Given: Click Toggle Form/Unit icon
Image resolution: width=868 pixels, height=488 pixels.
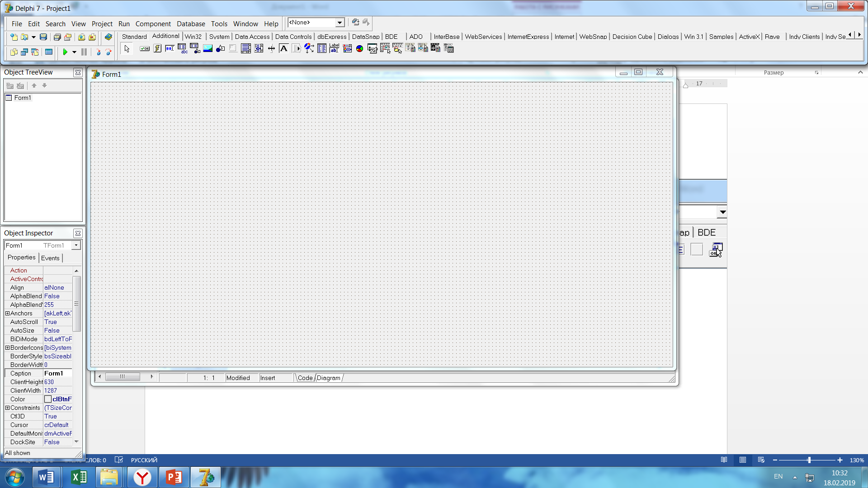Looking at the screenshot, I should (x=35, y=52).
